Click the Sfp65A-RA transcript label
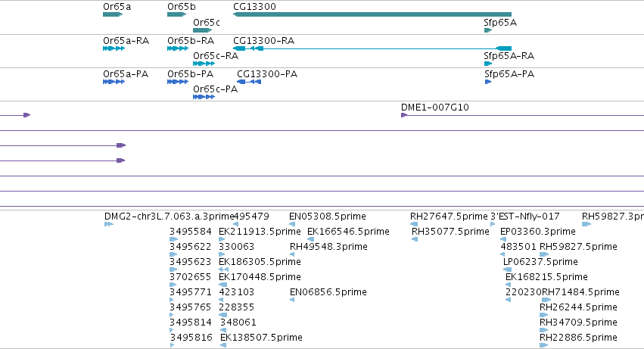Screen dimensions: 644x349 [509, 56]
